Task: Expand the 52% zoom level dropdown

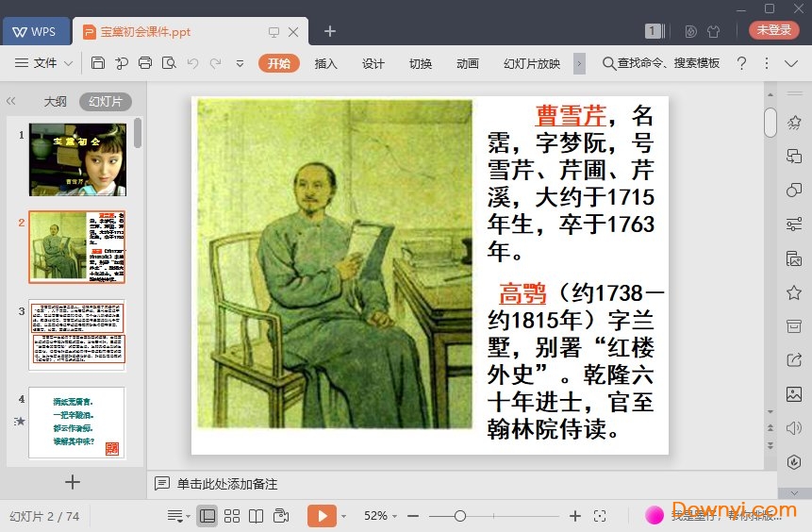Action: click(381, 516)
